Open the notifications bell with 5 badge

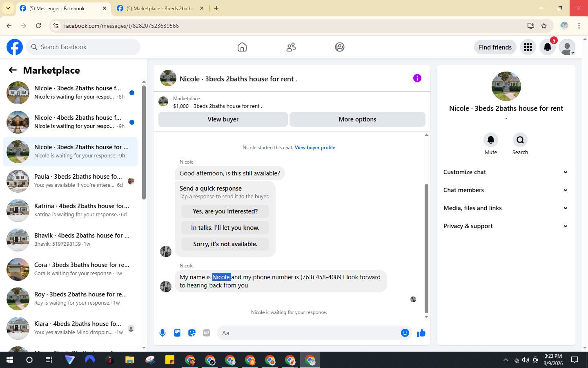pyautogui.click(x=548, y=47)
